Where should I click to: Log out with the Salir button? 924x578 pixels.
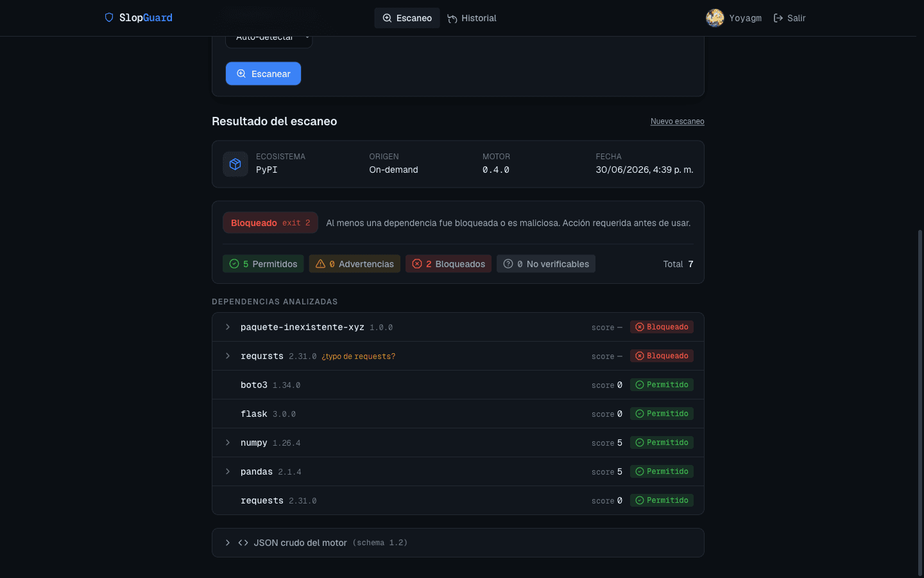coord(789,18)
